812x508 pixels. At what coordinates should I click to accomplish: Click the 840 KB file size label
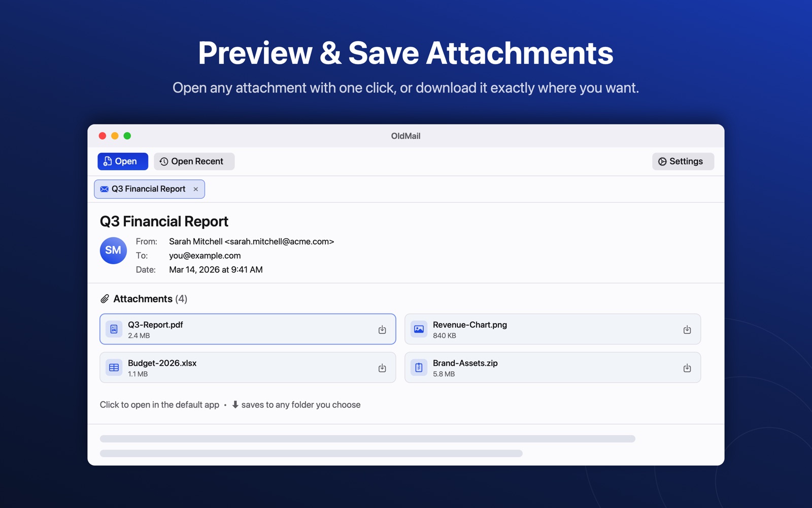tap(445, 336)
